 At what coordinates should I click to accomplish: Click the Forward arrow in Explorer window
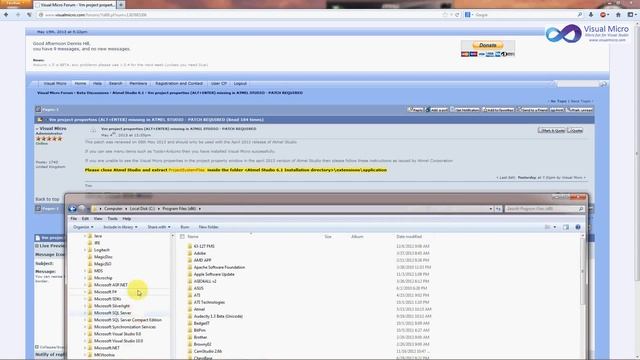pos(82,209)
